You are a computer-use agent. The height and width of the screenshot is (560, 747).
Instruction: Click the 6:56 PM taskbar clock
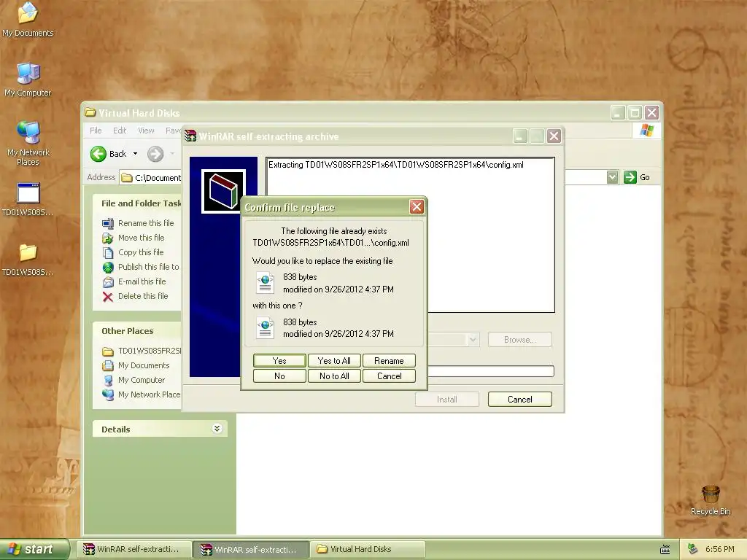coord(719,549)
